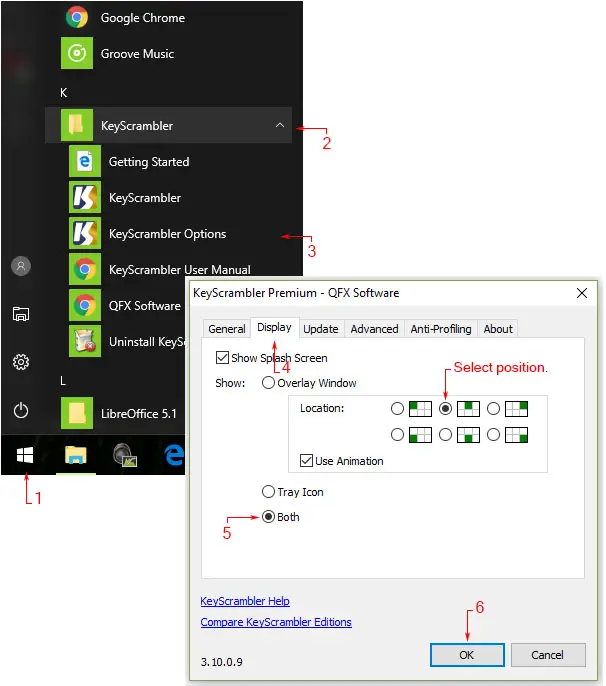
Task: Click the Groove Music label text
Action: (x=137, y=54)
